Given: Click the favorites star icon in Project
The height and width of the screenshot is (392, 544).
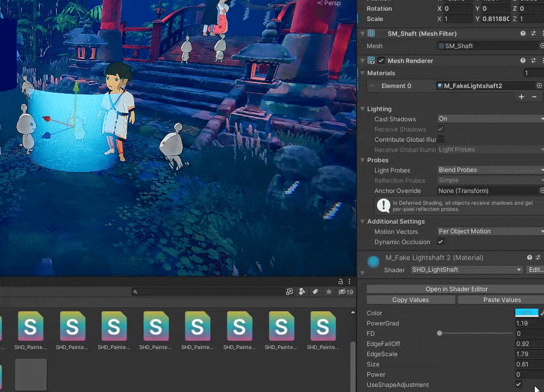Looking at the screenshot, I should 329,292.
